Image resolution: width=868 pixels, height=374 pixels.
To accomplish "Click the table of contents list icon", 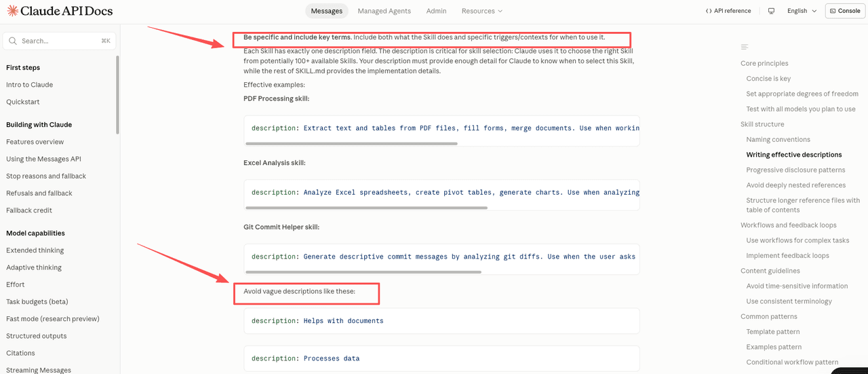I will (745, 47).
